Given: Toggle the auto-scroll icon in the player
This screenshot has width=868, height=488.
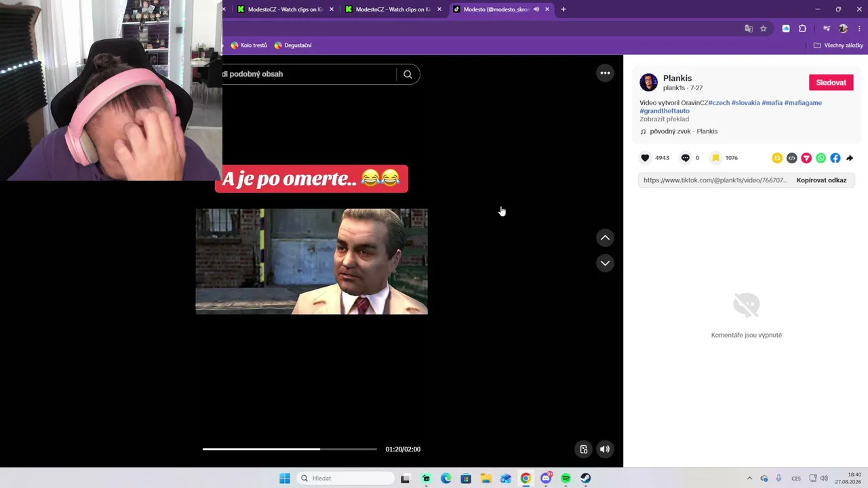Looking at the screenshot, I should pos(583,449).
